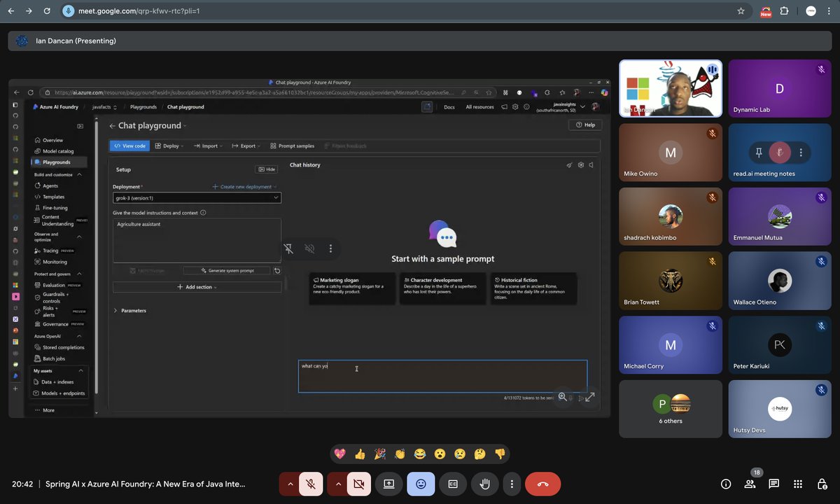Click the zoom magnifier on presentation
This screenshot has height=504, width=840.
pos(562,397)
